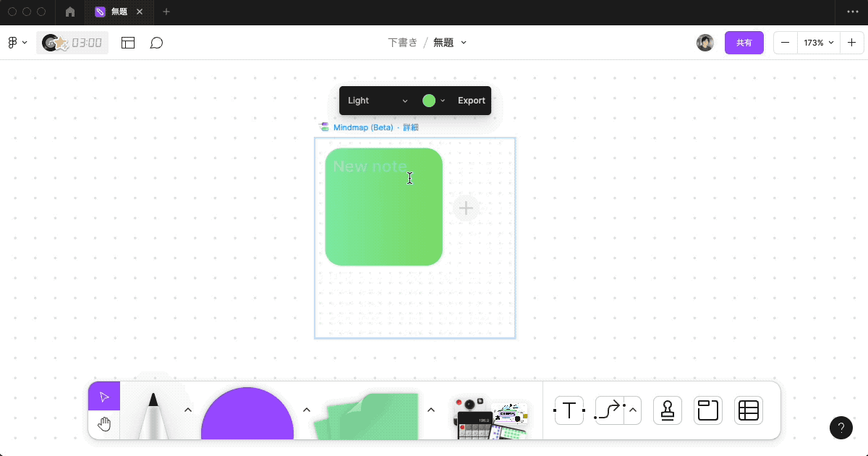
Task: Open the templates panel icon
Action: tap(128, 43)
